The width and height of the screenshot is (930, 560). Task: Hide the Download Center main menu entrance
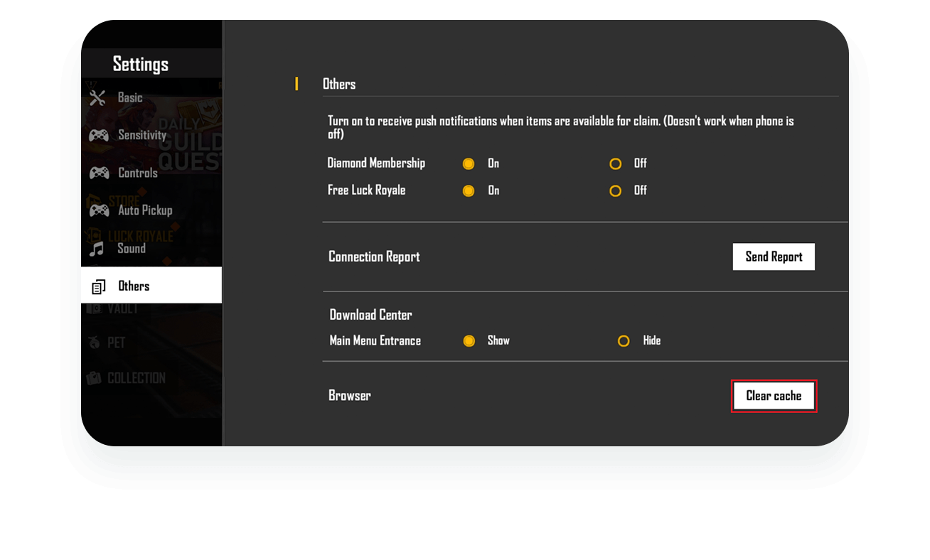pyautogui.click(x=624, y=340)
